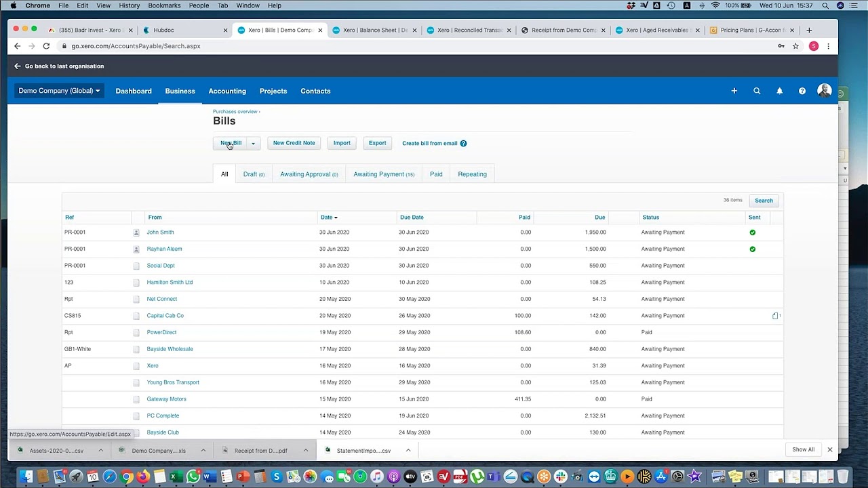
Task: Click the back arrow for last organisation
Action: pos(18,66)
